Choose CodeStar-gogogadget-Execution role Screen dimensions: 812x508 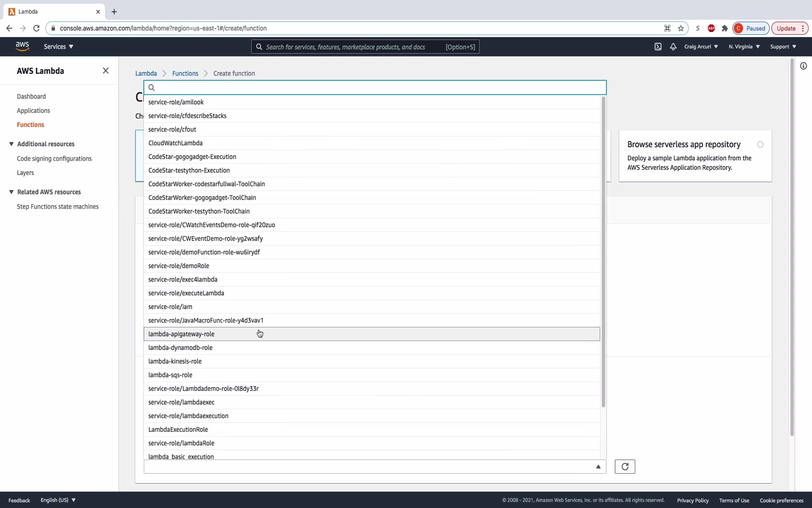372,157
